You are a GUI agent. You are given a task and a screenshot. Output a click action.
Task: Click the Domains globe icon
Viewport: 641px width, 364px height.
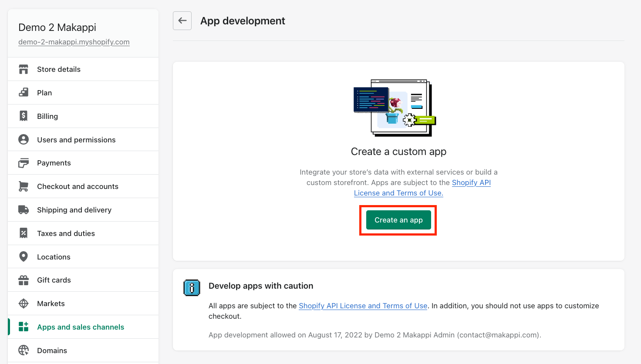(x=24, y=351)
